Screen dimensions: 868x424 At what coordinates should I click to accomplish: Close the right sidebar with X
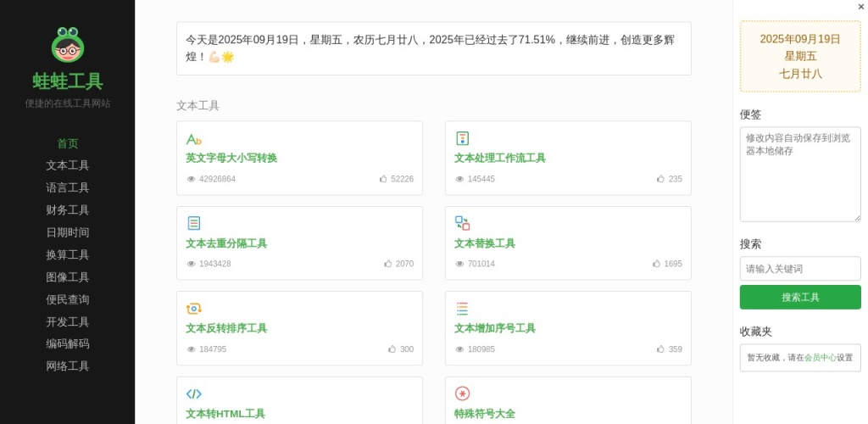861,7
